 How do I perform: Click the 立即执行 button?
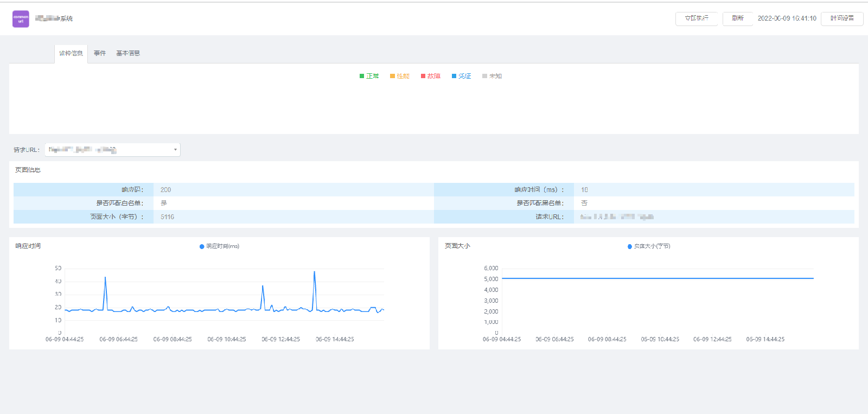click(x=697, y=18)
